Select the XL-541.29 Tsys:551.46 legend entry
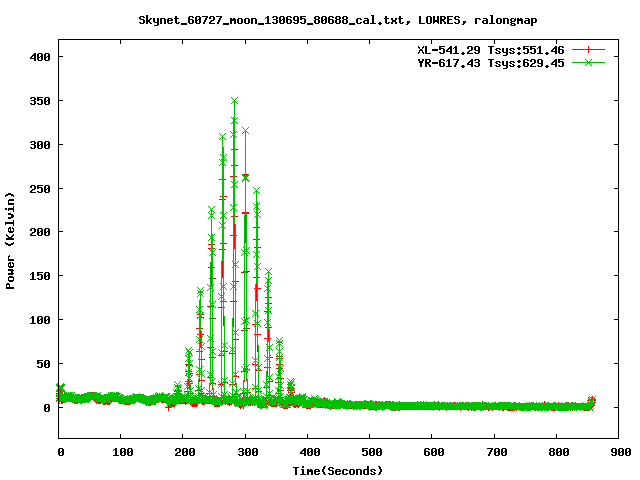The image size is (640, 480). [491, 50]
